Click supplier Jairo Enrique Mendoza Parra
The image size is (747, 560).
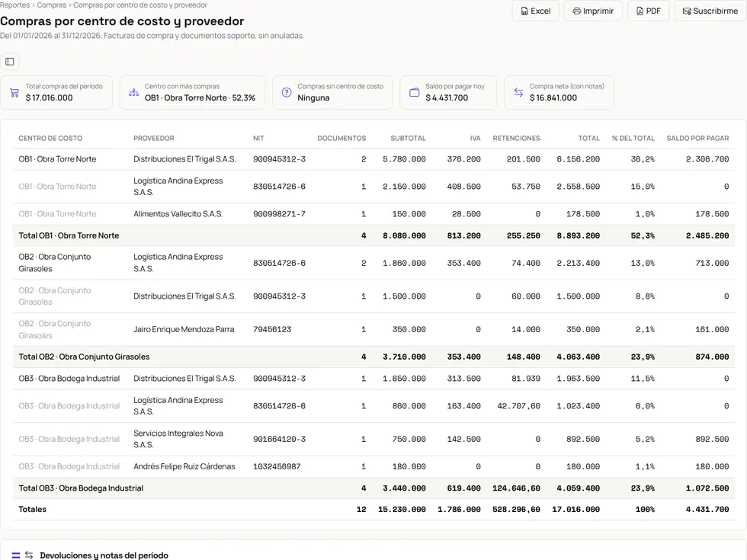pos(184,329)
